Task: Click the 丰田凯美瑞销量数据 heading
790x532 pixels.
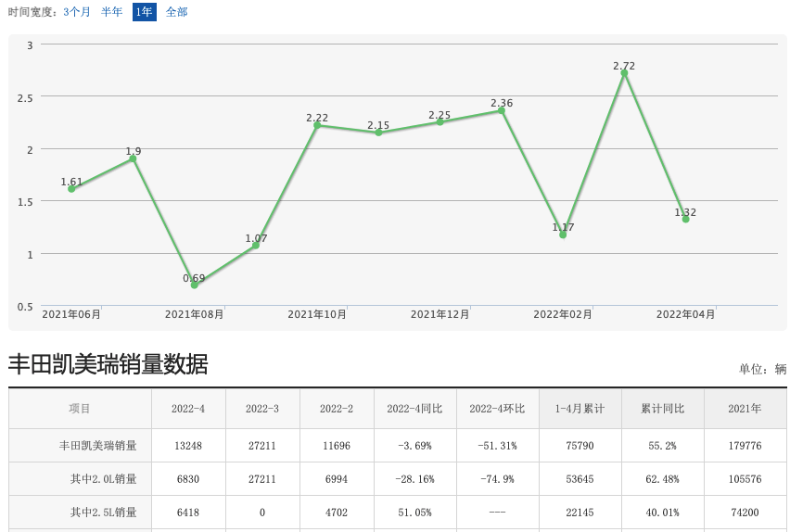Action: pyautogui.click(x=108, y=364)
